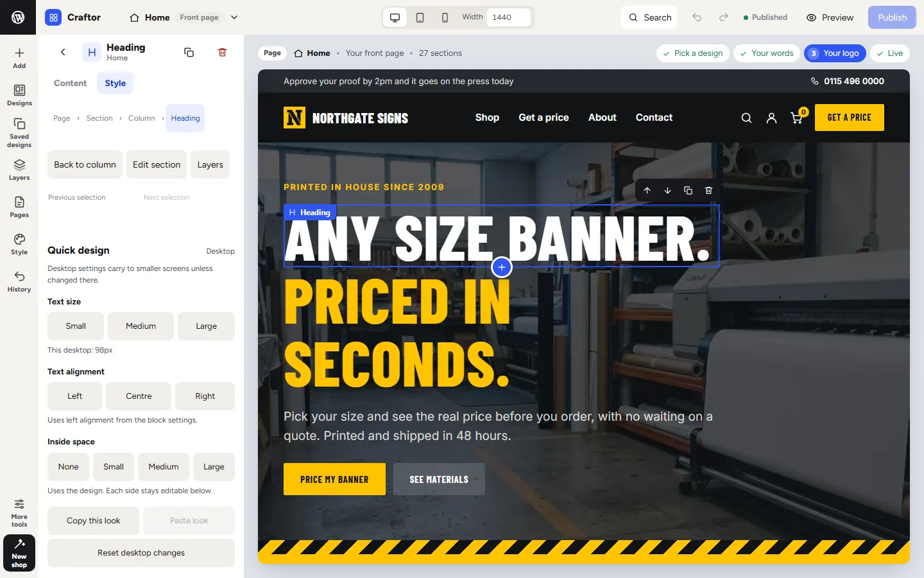Select Column in the breadcrumb
Screen dimensions: 924x578
coord(142,118)
